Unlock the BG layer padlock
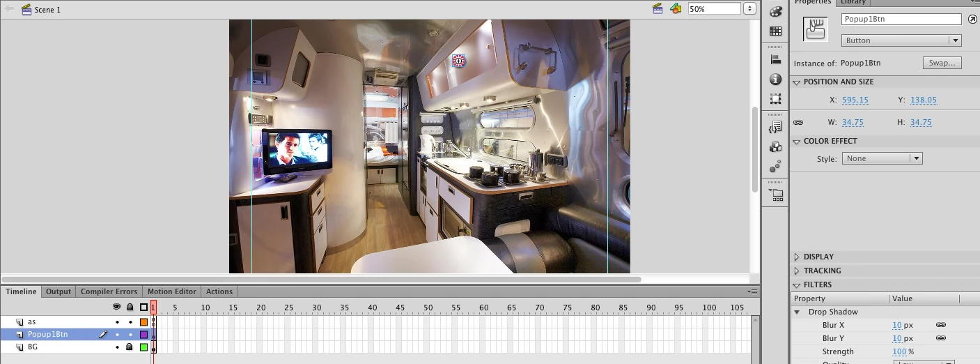980x364 pixels. 130,347
